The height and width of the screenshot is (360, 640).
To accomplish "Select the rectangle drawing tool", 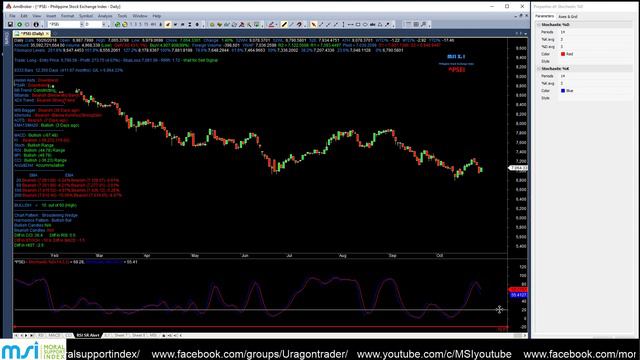I will coord(358,24).
